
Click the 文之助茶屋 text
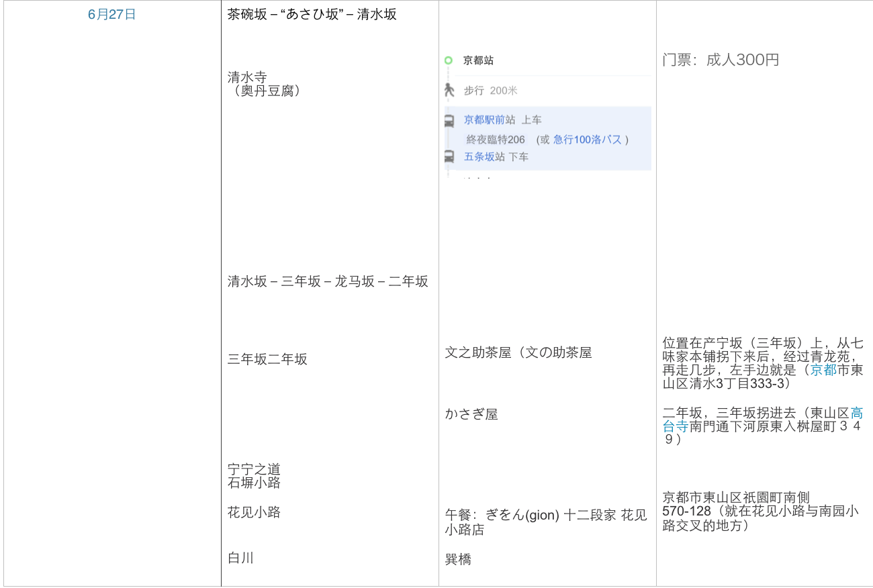[x=518, y=352]
